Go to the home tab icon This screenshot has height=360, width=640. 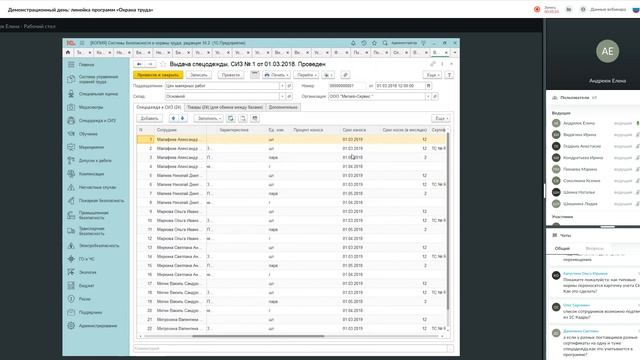[68, 53]
